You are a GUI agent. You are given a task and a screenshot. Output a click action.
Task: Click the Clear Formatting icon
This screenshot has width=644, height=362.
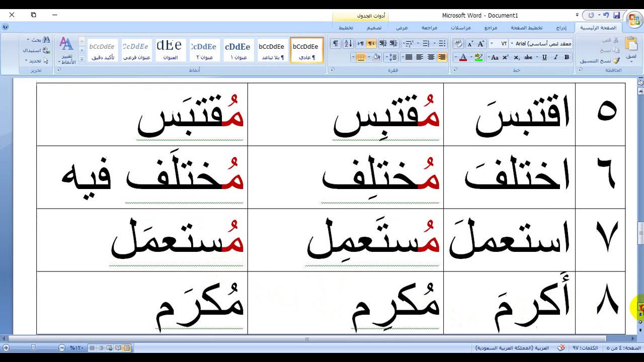(x=458, y=44)
